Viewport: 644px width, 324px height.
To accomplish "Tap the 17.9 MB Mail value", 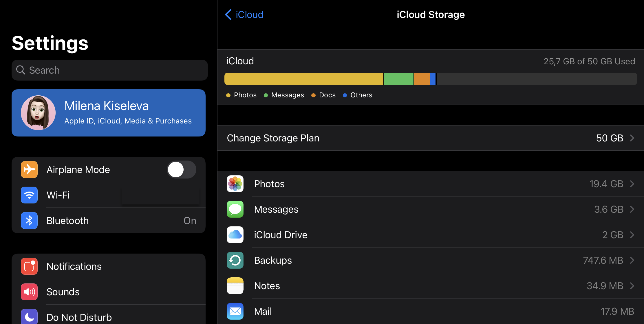I will coord(617,311).
